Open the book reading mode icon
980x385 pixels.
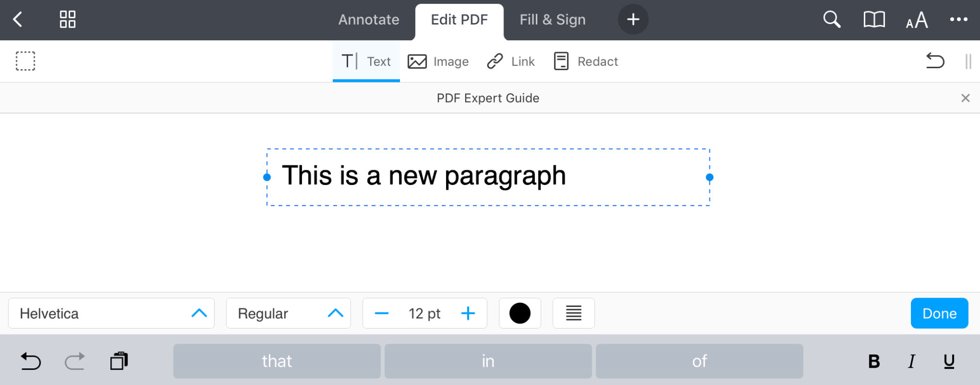(874, 20)
